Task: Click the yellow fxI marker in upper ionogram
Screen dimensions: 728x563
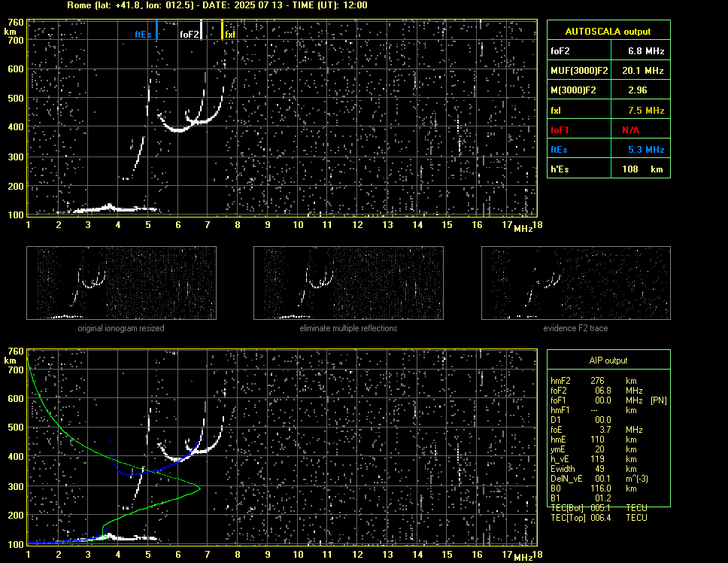Action: click(x=222, y=29)
